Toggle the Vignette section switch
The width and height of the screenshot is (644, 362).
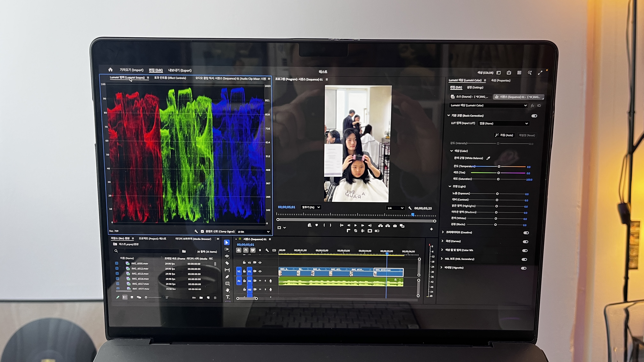(524, 268)
